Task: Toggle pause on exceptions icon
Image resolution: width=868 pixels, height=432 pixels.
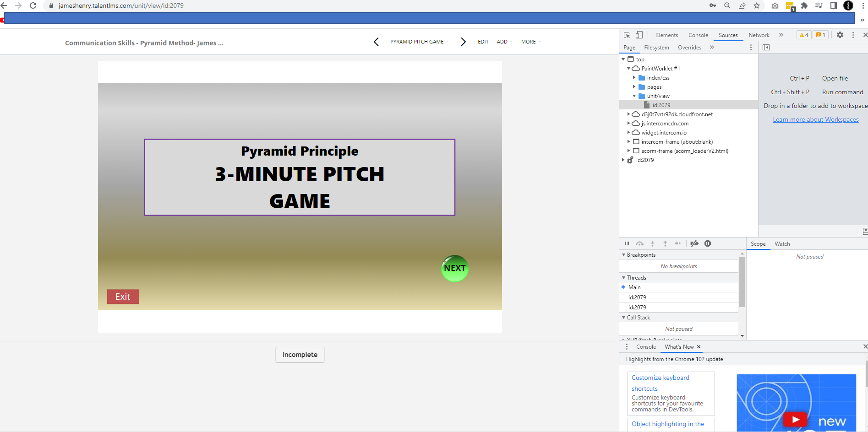Action: coord(708,244)
